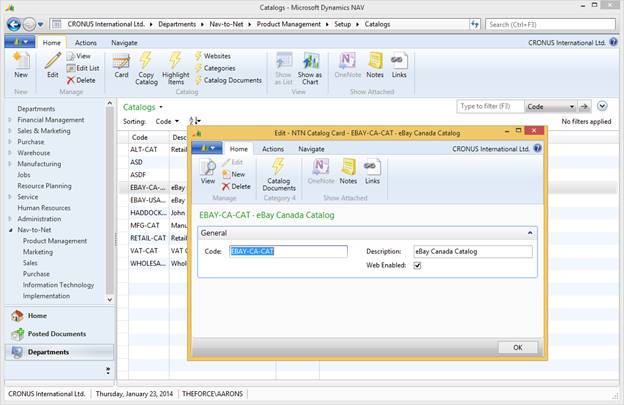The image size is (624, 405).
Task: Click New in the catalog card dialog
Action: pyautogui.click(x=234, y=174)
